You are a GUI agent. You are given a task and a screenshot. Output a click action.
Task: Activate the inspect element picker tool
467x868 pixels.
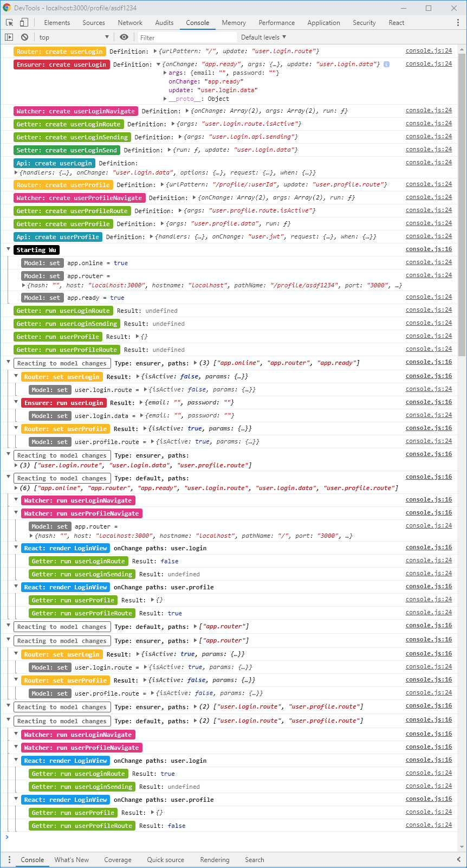click(x=9, y=23)
